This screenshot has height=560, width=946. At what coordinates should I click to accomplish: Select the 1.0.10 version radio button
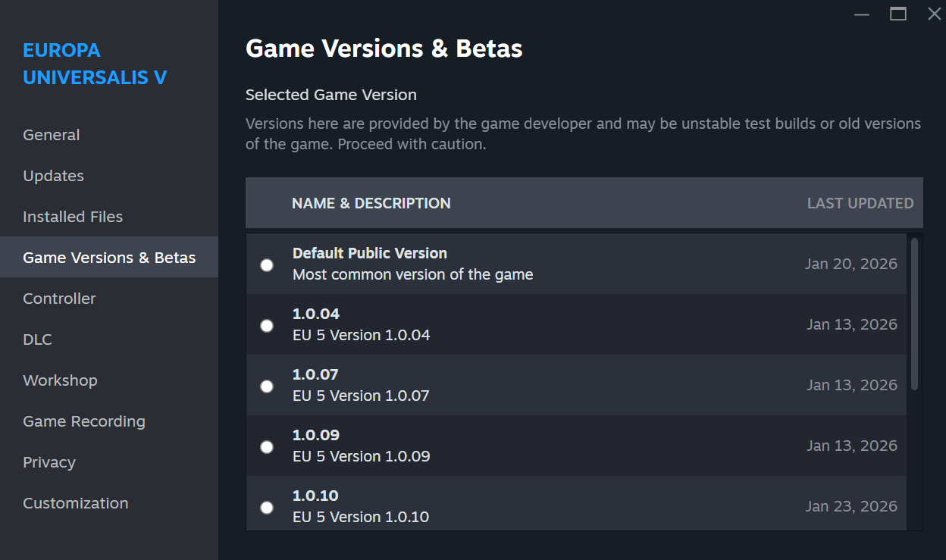point(267,508)
